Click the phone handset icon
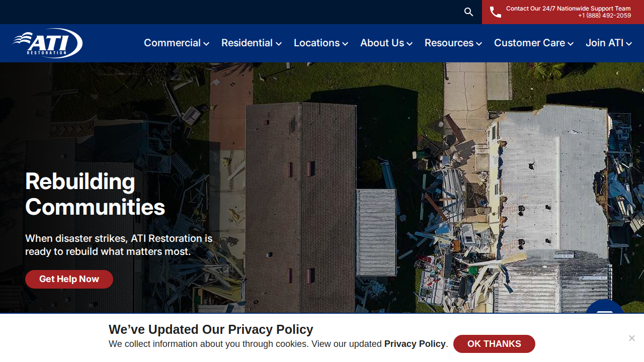 [496, 12]
